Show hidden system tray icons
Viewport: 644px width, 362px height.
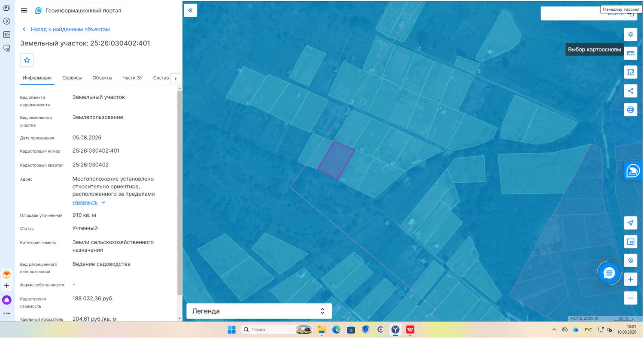[554, 329]
